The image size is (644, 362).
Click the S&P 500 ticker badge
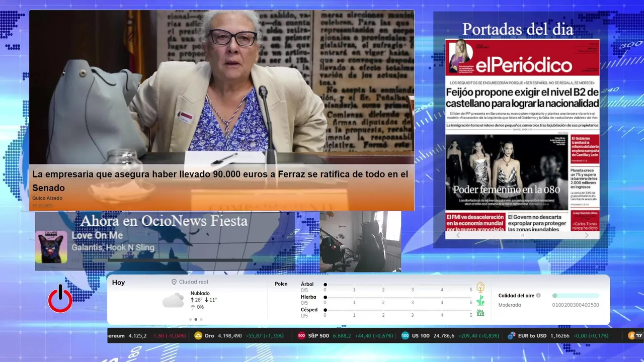pyautogui.click(x=302, y=336)
